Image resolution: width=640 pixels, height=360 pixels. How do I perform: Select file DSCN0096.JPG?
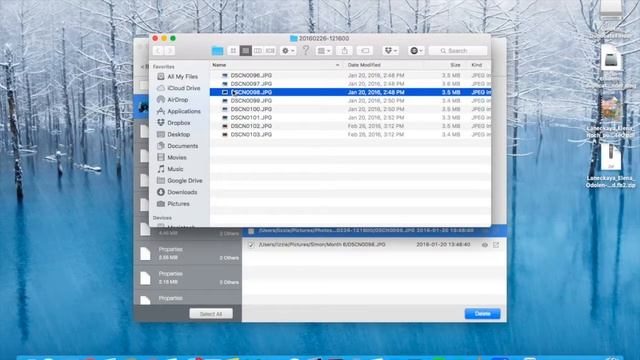click(x=350, y=76)
